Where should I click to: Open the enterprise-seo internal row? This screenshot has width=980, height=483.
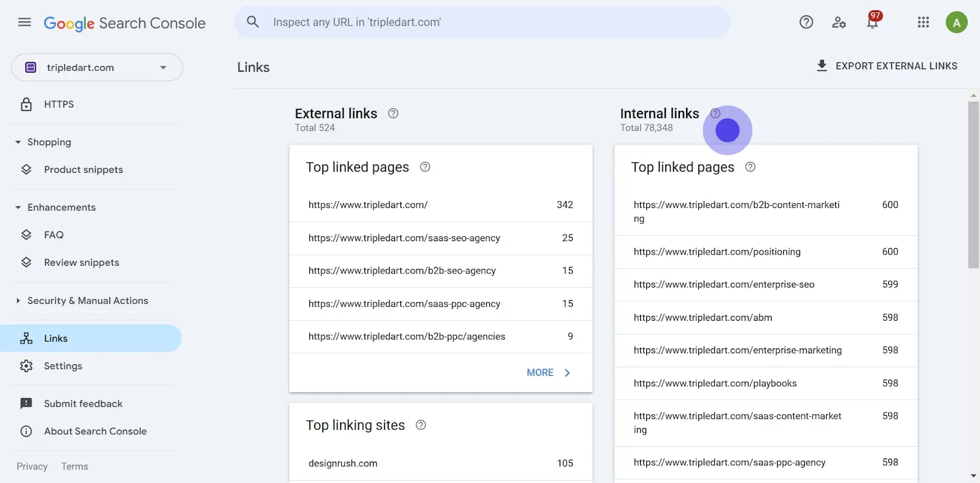766,285
